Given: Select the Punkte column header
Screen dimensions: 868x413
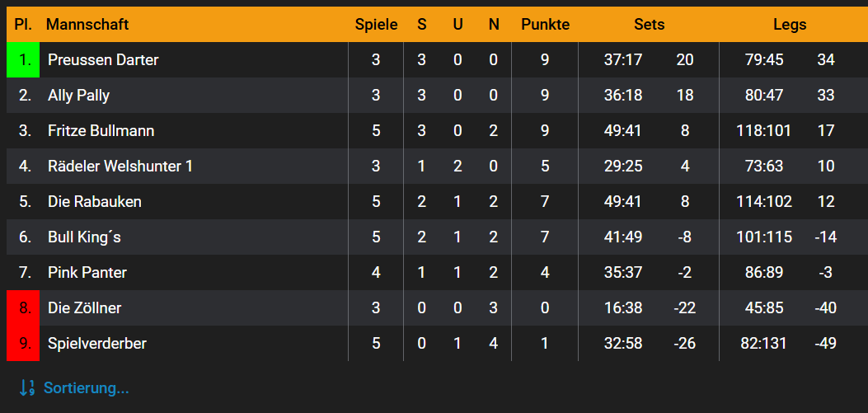Looking at the screenshot, I should 545,25.
